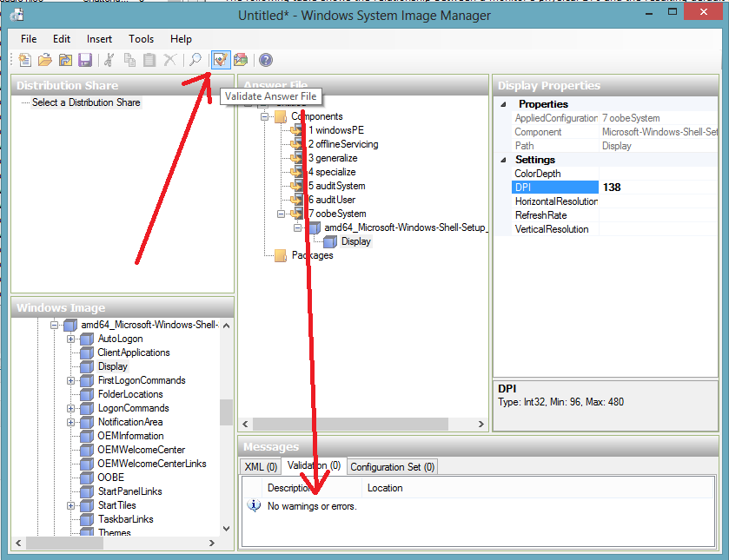The image size is (729, 560).
Task: Click the RefreshRate value field
Action: (x=658, y=215)
